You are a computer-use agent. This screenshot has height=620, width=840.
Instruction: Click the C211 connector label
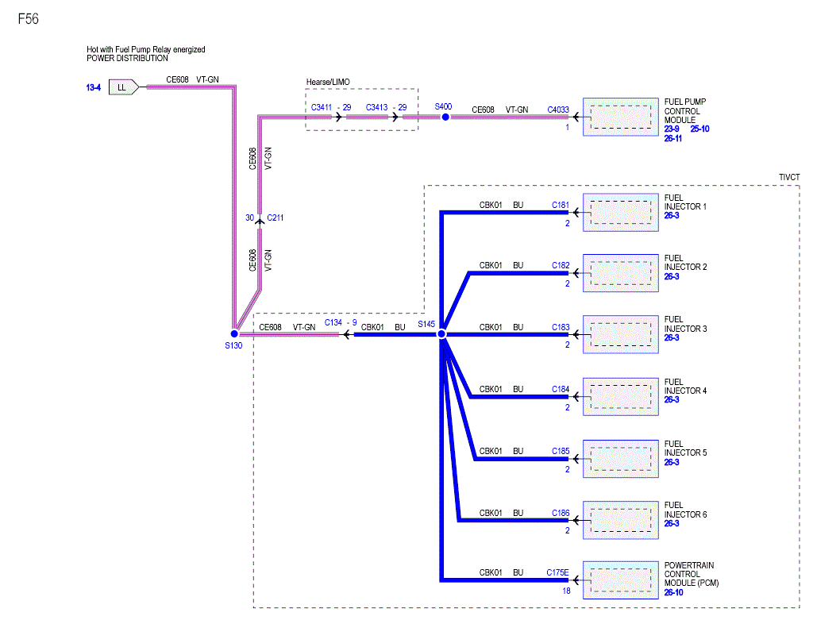(x=275, y=218)
